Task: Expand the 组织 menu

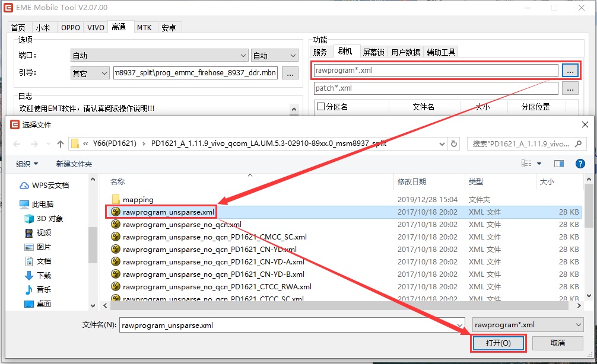Action: coord(27,164)
